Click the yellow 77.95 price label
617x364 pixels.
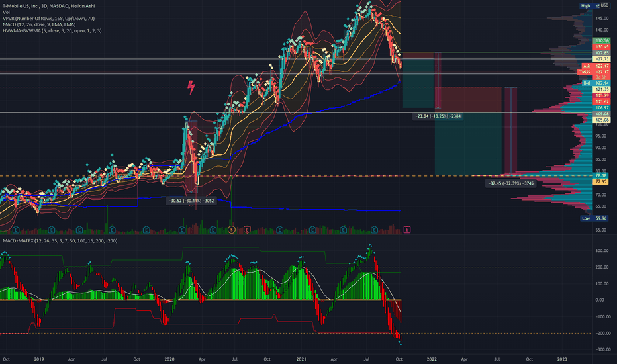(601, 181)
